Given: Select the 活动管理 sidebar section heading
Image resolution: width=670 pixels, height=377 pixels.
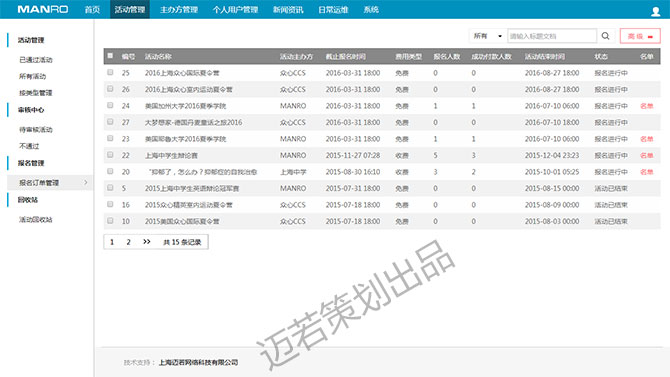Looking at the screenshot, I should [31, 40].
